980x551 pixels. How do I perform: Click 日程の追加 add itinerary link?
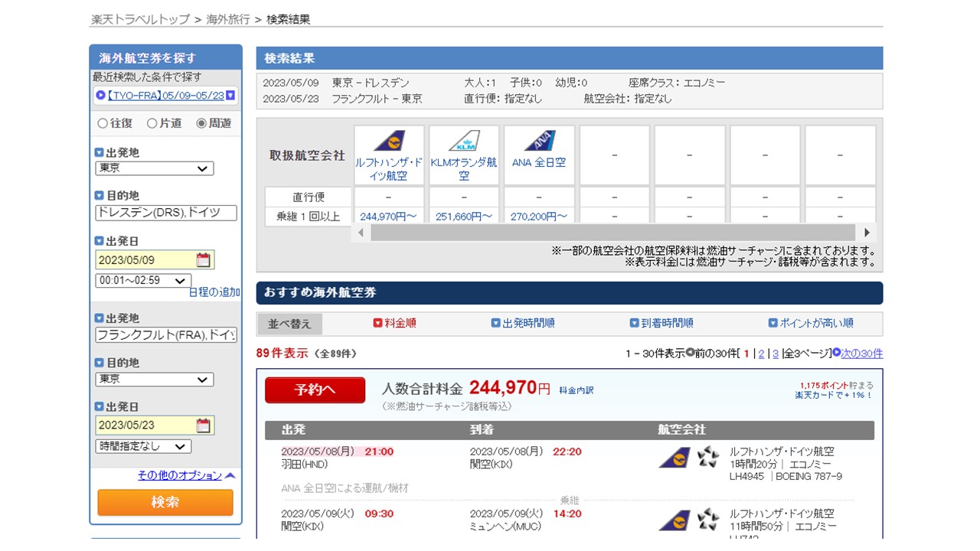215,292
